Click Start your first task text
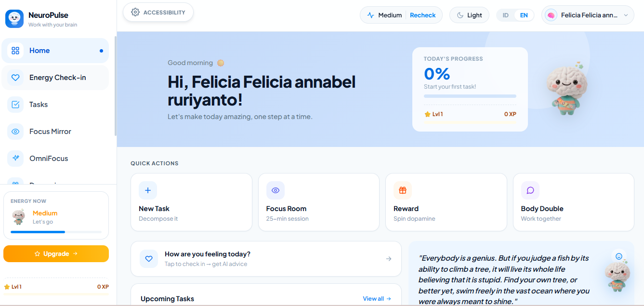644x306 pixels. [x=450, y=87]
